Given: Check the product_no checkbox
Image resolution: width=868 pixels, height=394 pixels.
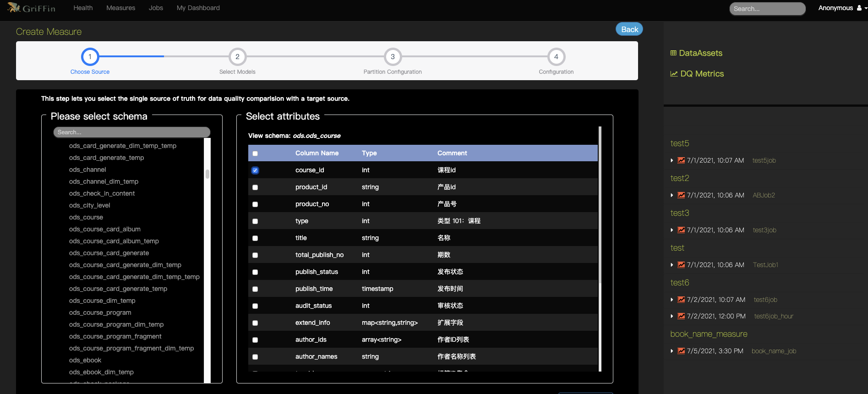Looking at the screenshot, I should point(255,204).
